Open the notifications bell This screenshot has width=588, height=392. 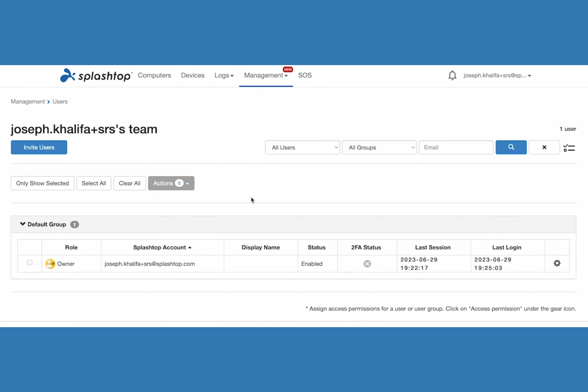452,75
